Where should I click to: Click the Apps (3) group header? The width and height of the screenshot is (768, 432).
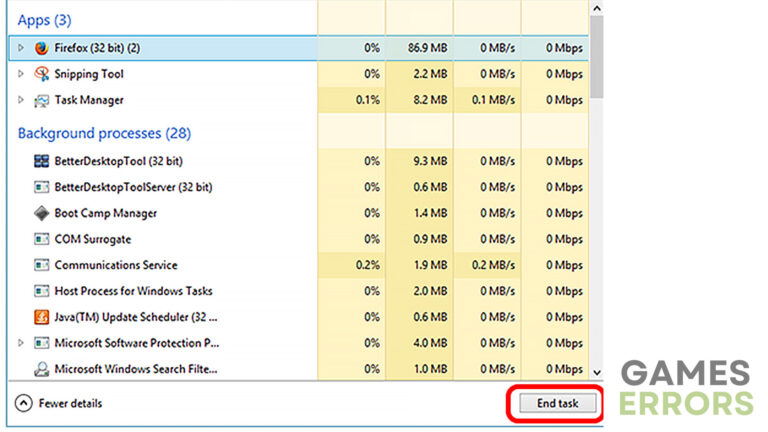click(44, 19)
